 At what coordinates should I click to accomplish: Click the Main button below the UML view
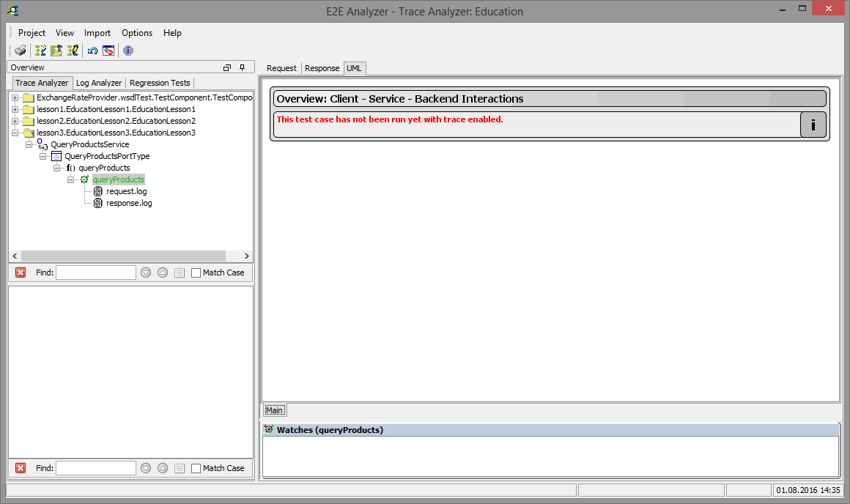[x=275, y=409]
